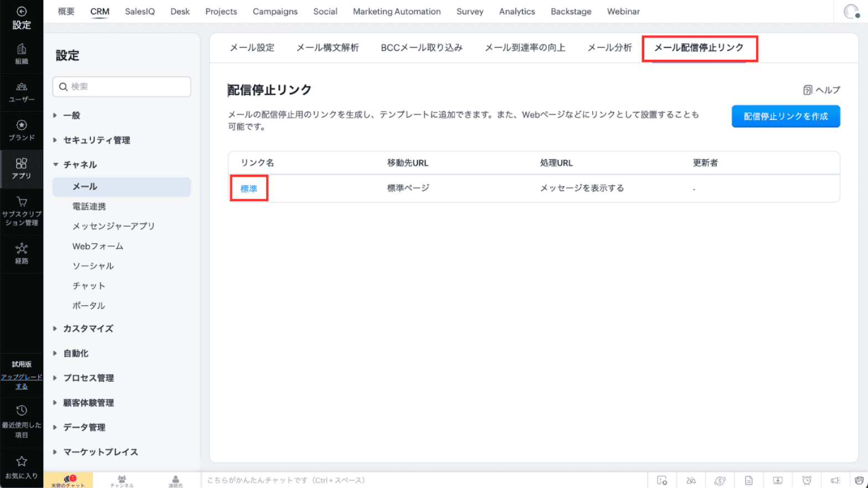Click the Zia assistant icon in bottom bar

[x=691, y=480]
